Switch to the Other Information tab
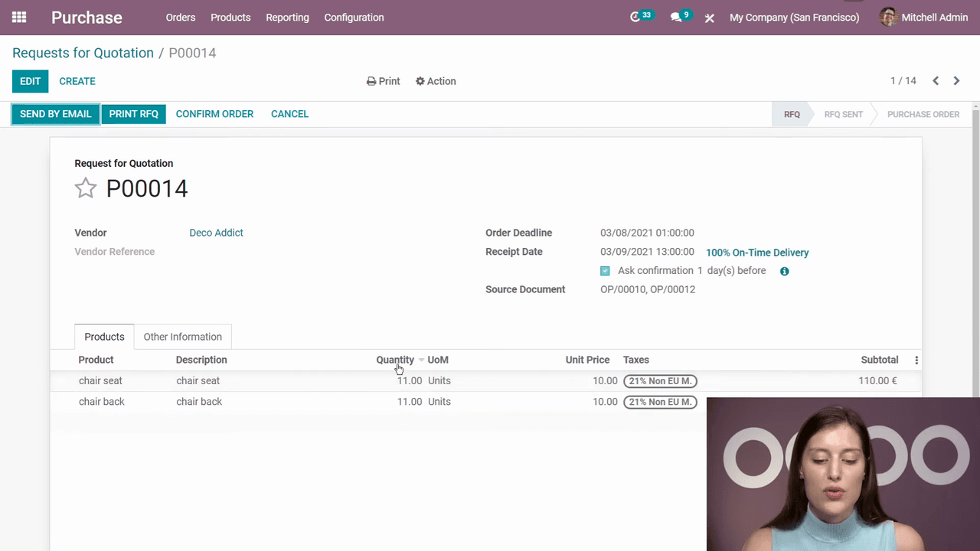Viewport: 980px width, 551px height. point(182,337)
